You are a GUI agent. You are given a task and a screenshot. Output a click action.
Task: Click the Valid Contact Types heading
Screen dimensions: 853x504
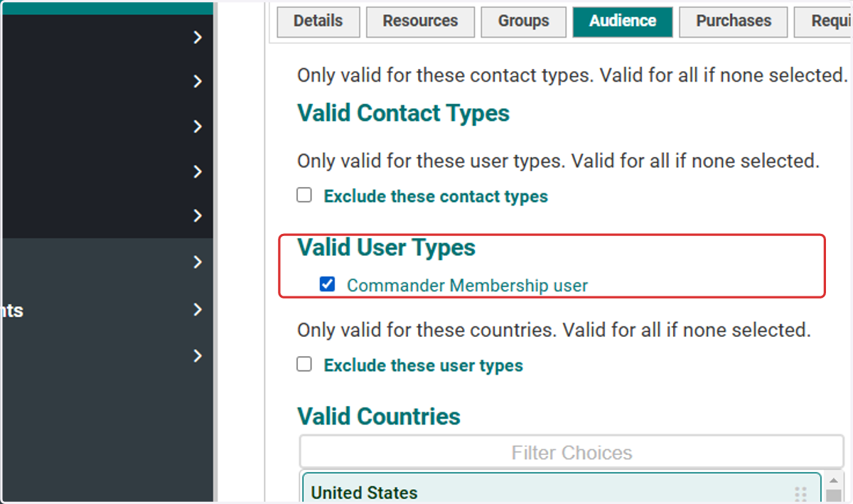pos(403,113)
